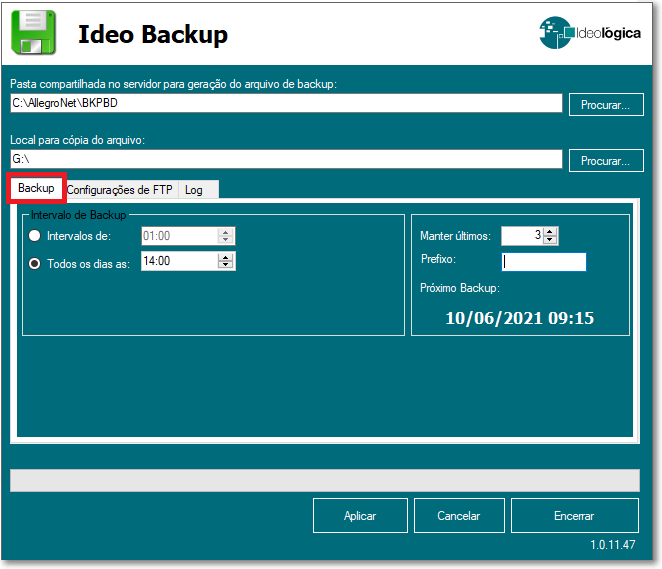Click the 'Pasta compartilhada no servidor' label
Image resolution: width=662 pixels, height=569 pixels.
[x=174, y=84]
